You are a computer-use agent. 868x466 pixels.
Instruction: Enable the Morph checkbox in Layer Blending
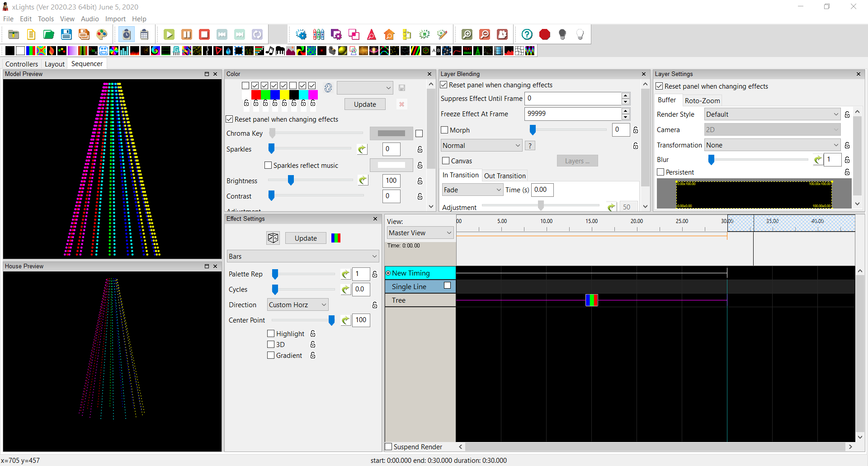(x=444, y=130)
